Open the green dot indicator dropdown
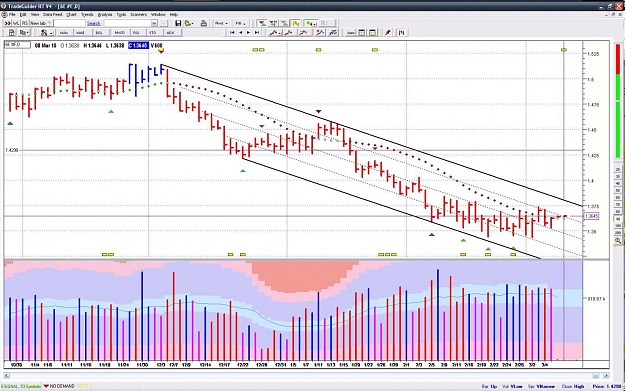 [311, 23]
